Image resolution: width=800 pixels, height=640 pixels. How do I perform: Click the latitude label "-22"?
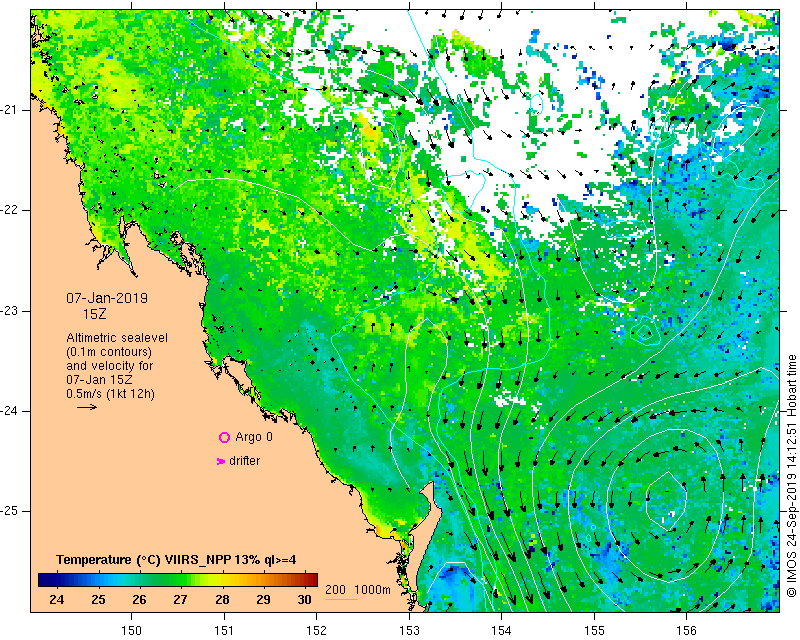[9, 210]
